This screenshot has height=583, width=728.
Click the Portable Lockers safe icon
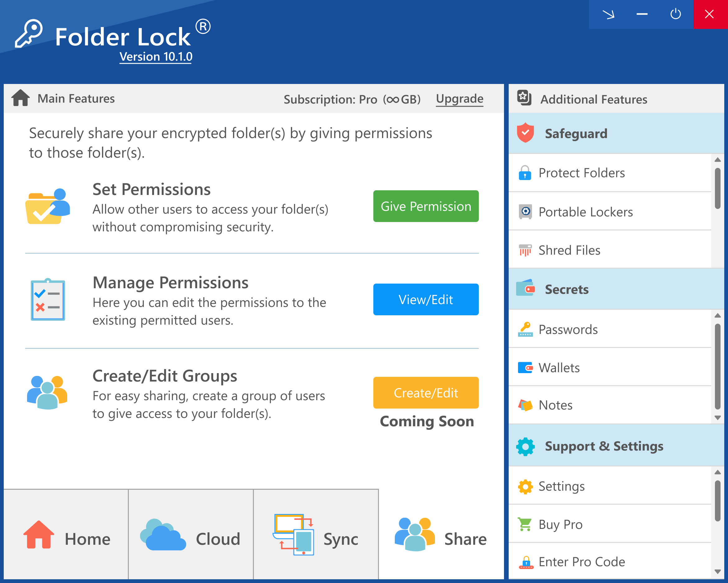click(x=525, y=211)
